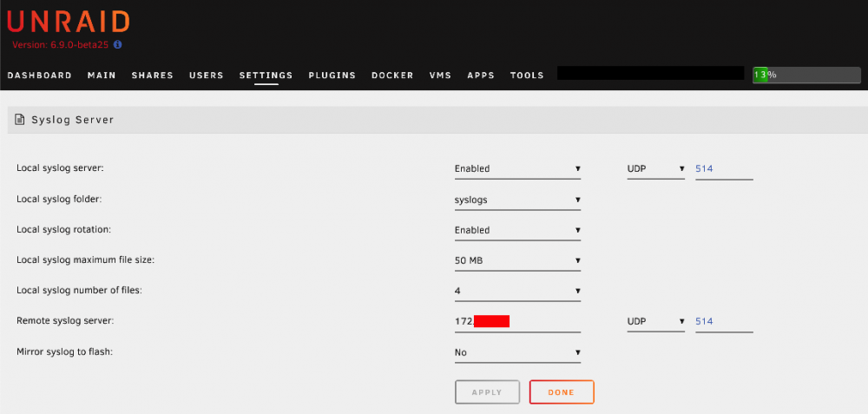The image size is (868, 414).
Task: Open the Plugins tab
Action: tap(332, 76)
